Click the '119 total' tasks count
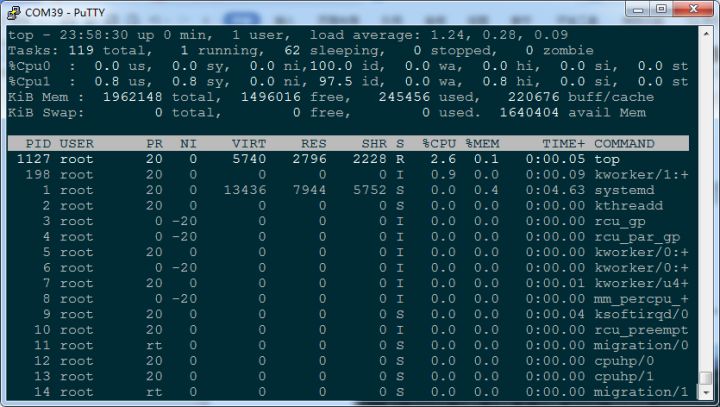 pos(107,51)
